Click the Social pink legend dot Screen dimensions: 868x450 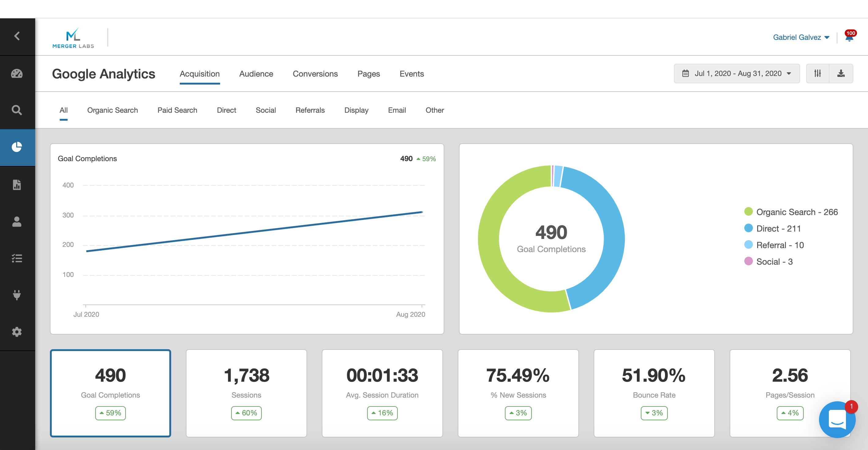[748, 261]
